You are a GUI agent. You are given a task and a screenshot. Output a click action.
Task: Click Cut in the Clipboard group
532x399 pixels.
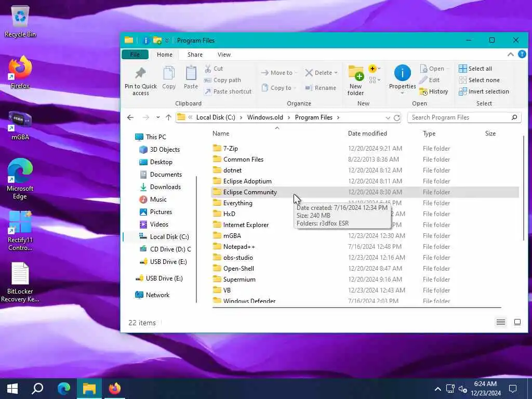tap(214, 69)
